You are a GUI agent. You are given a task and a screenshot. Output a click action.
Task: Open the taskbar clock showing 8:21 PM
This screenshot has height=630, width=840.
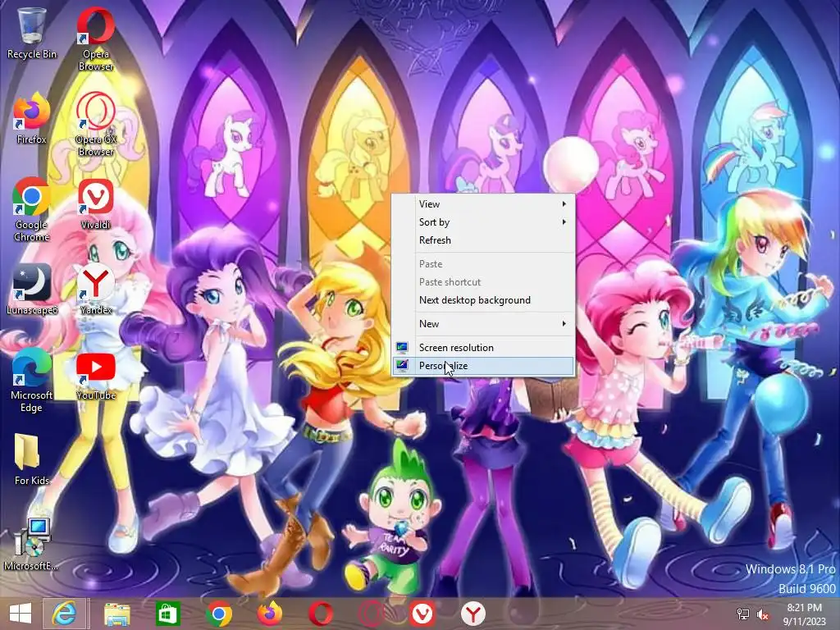pyautogui.click(x=804, y=614)
